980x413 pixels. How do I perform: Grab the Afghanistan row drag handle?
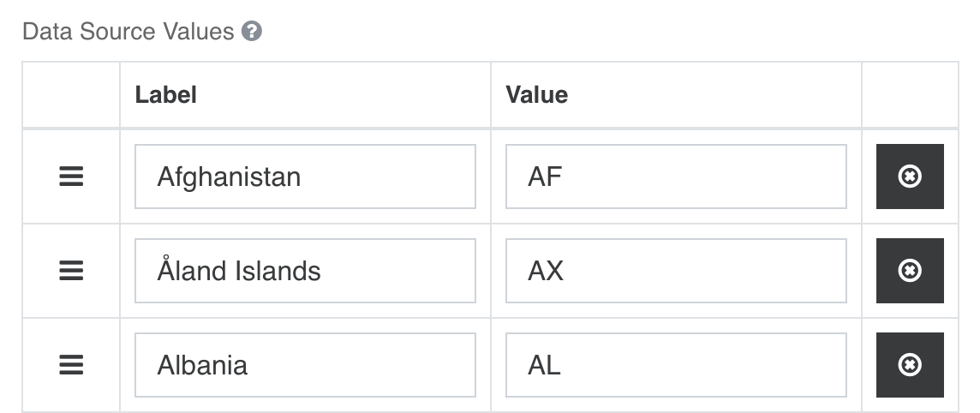point(71,177)
